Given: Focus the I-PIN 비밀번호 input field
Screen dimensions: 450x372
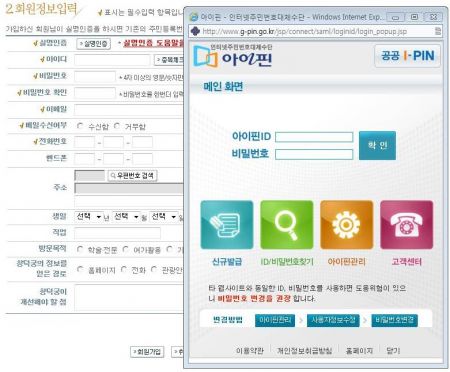Looking at the screenshot, I should coord(314,154).
